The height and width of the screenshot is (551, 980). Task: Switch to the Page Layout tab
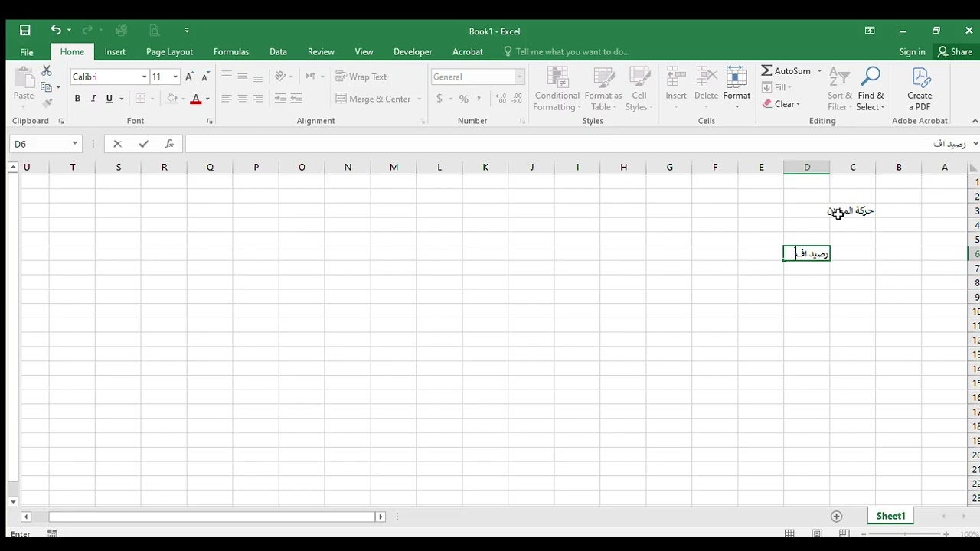[169, 52]
